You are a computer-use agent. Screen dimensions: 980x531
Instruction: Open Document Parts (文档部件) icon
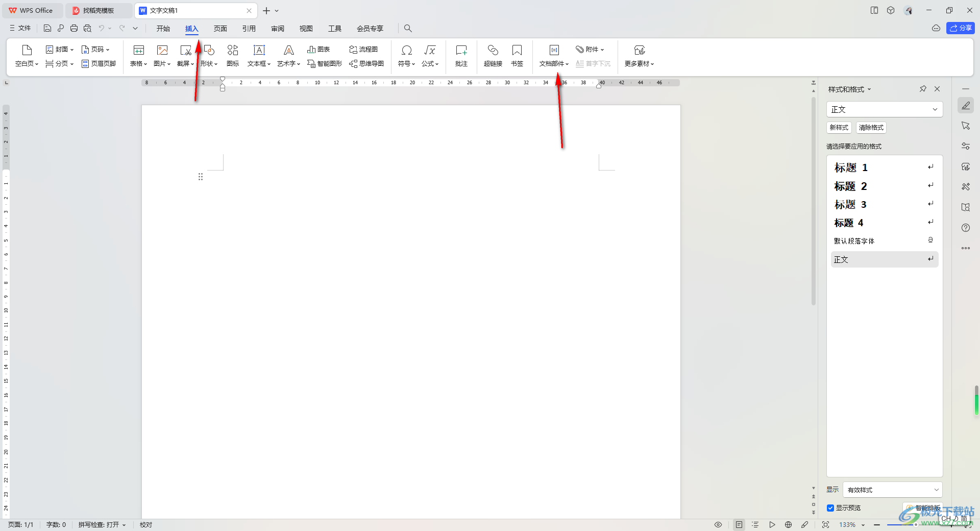coord(554,50)
